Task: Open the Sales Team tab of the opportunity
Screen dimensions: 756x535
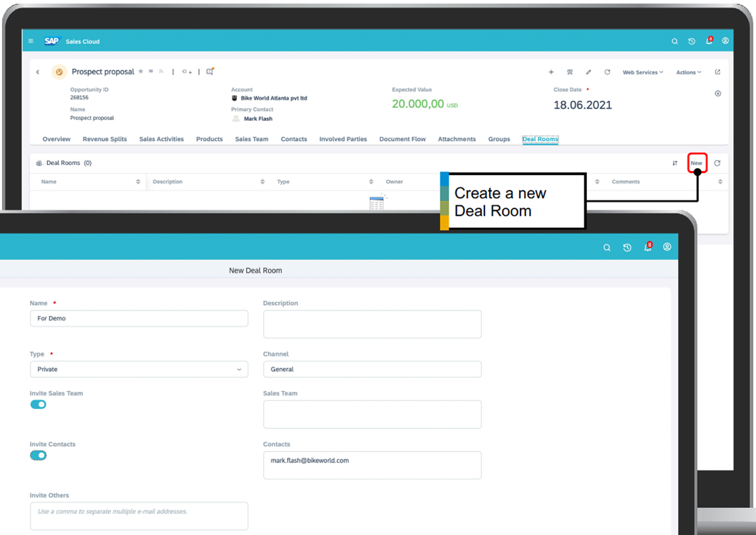Action: tap(252, 139)
